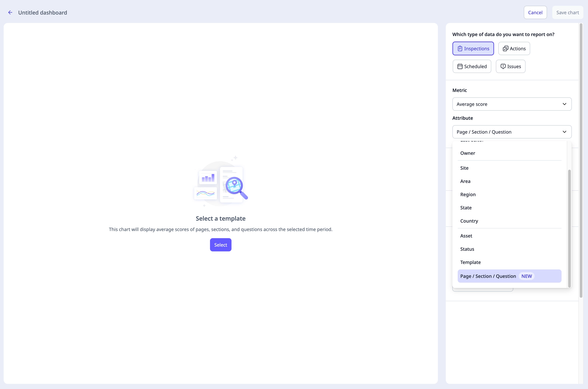
Task: Select the Issues data type
Action: click(x=510, y=66)
